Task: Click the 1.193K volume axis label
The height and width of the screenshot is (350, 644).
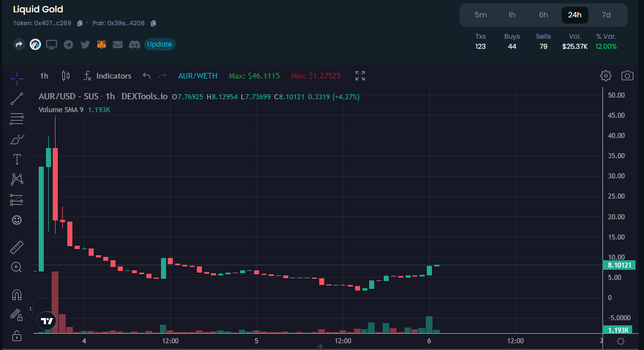Action: tap(618, 330)
